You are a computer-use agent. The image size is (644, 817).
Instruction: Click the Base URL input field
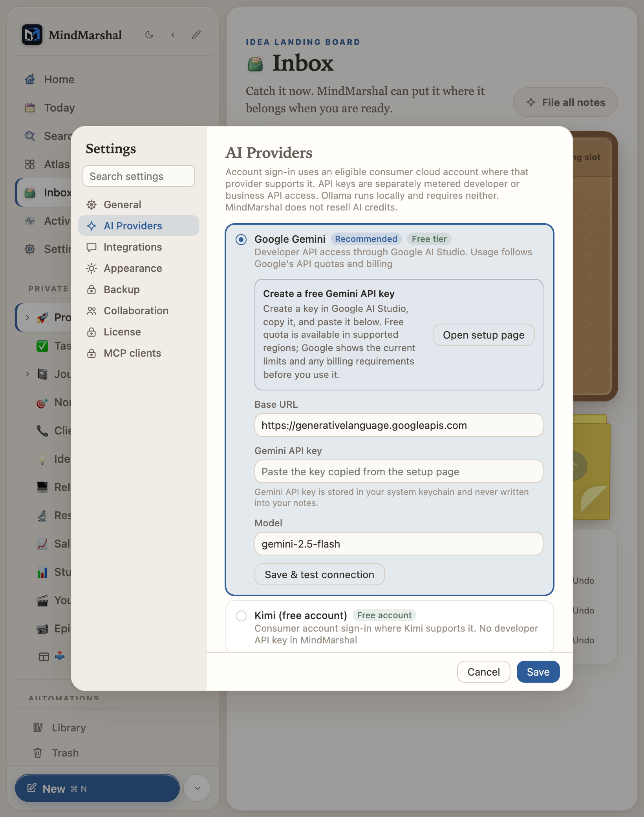[399, 425]
